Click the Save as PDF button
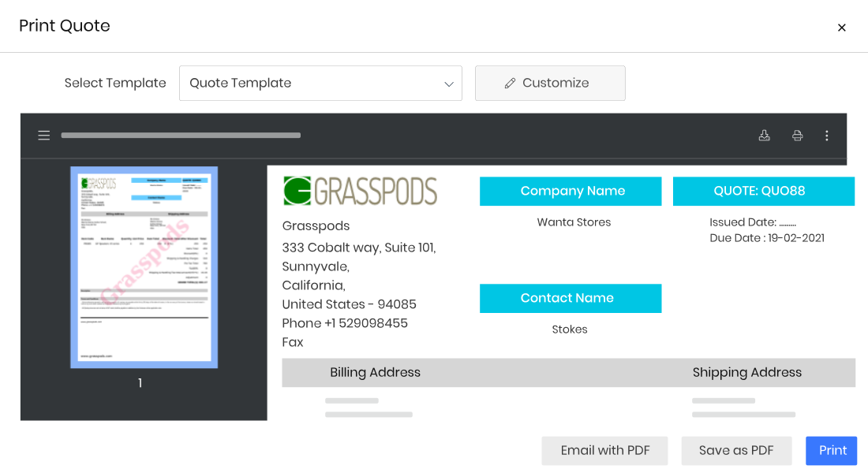 click(736, 450)
